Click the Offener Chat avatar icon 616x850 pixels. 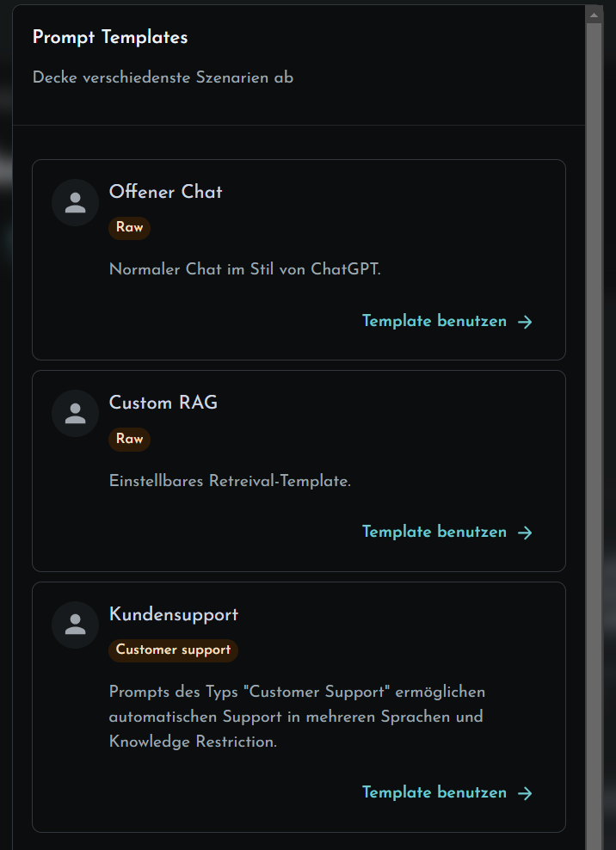pos(76,202)
